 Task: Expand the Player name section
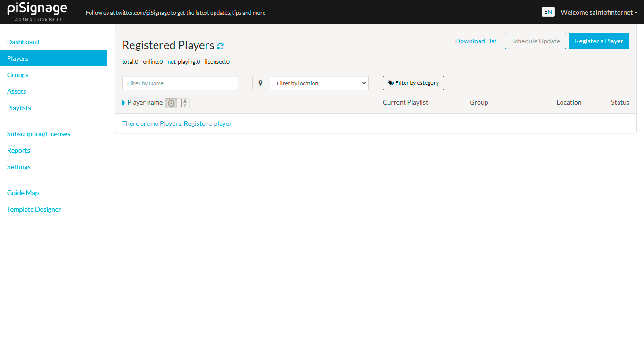click(x=124, y=102)
